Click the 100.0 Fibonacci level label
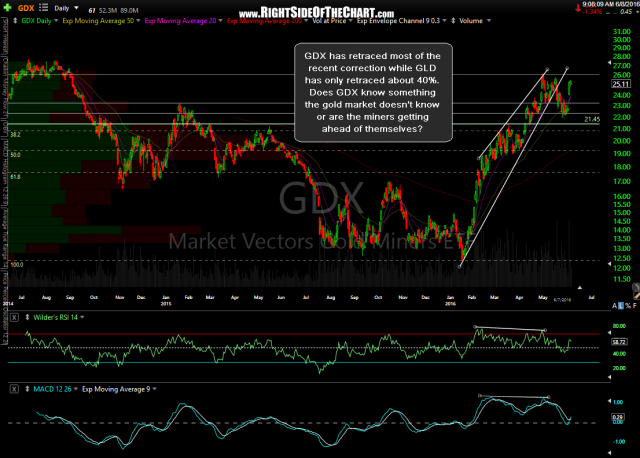 point(17,265)
